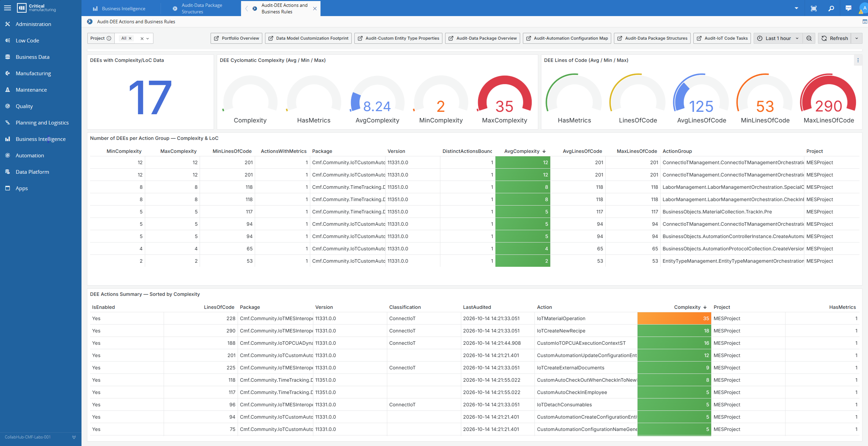Viewport: 868px width, 446px height.
Task: Refresh the dashboard
Action: [x=835, y=38]
